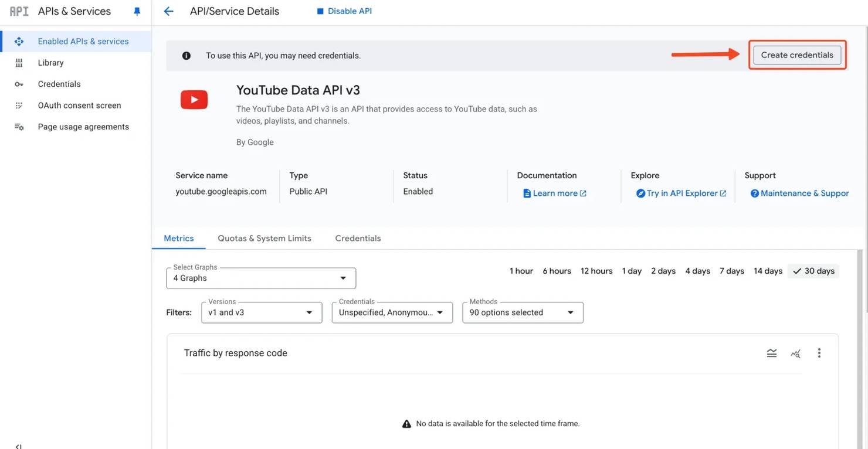Viewport: 868px width, 449px height.
Task: Open the Credentials filter dropdown
Action: click(x=392, y=312)
